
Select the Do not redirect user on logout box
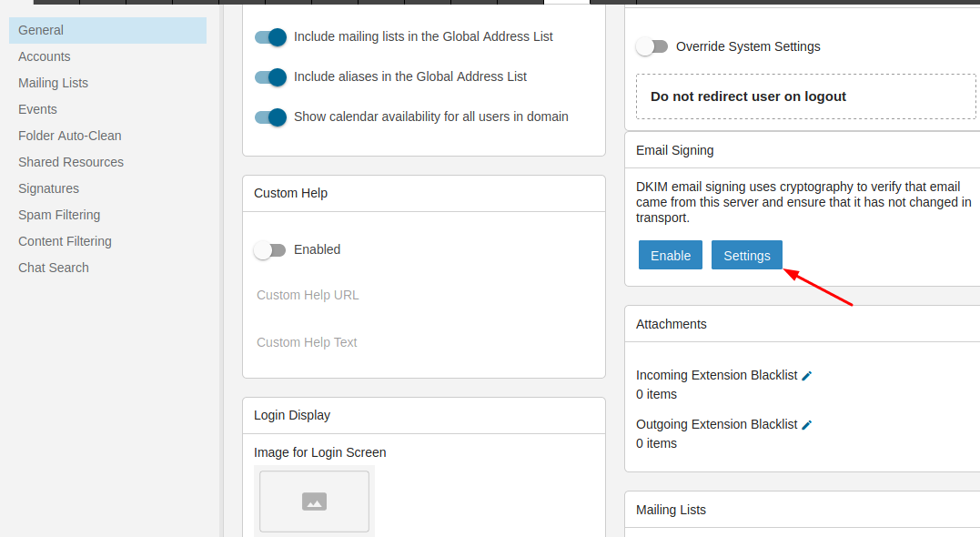point(805,96)
